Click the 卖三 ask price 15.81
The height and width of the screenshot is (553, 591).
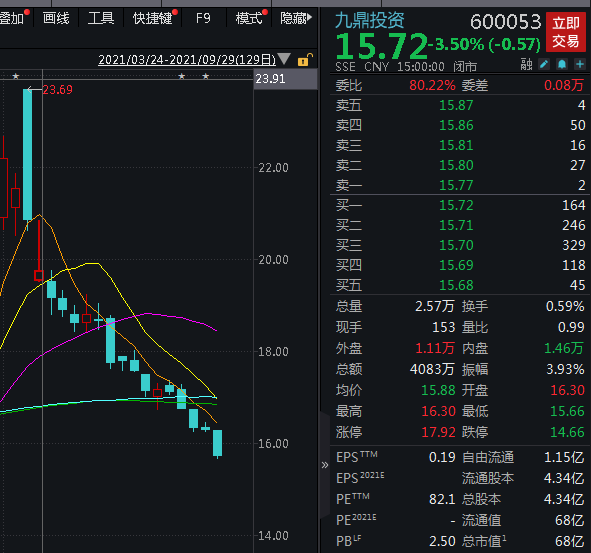click(x=456, y=145)
